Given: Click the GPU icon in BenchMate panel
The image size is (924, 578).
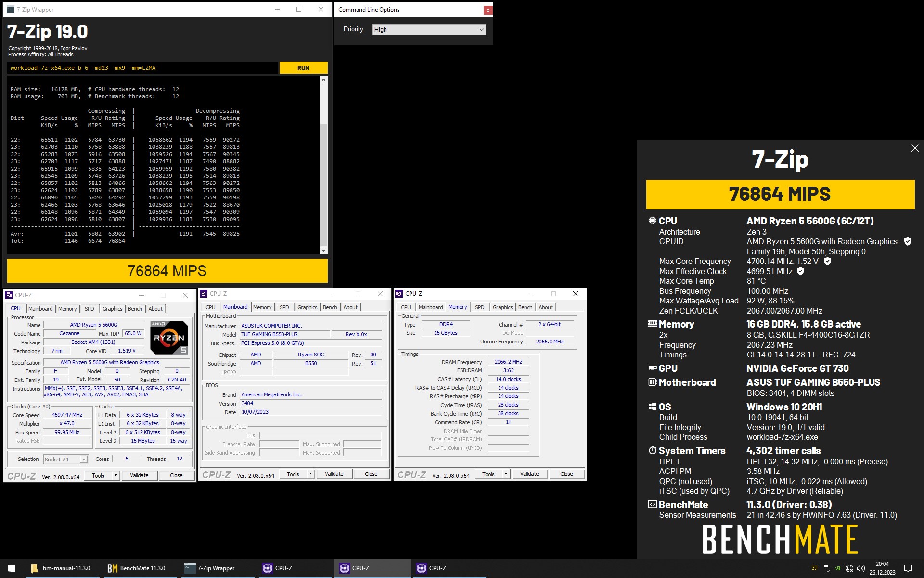Looking at the screenshot, I should (x=653, y=368).
